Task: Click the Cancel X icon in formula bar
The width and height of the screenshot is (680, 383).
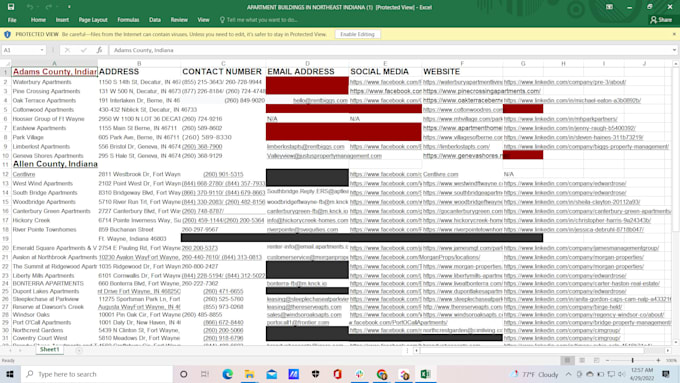Action: point(67,50)
